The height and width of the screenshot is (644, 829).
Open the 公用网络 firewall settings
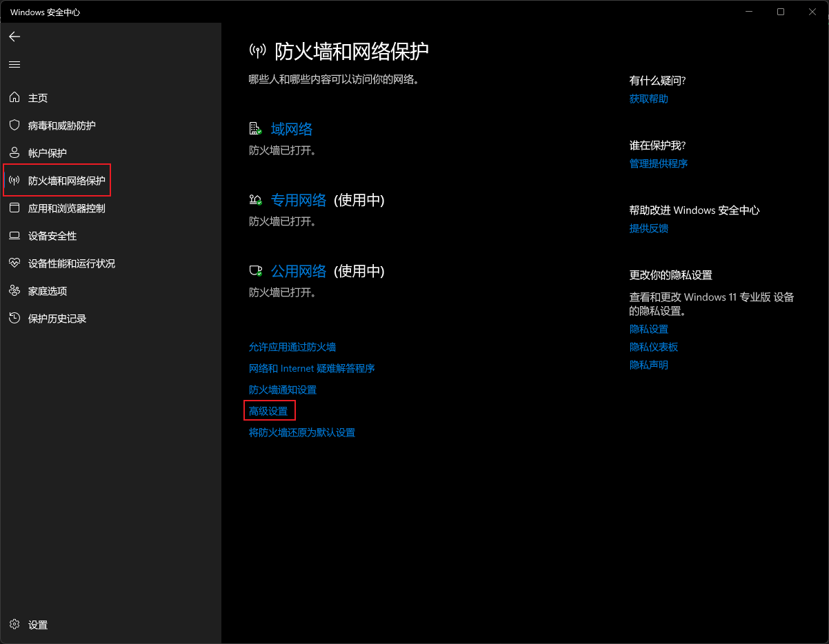(299, 271)
